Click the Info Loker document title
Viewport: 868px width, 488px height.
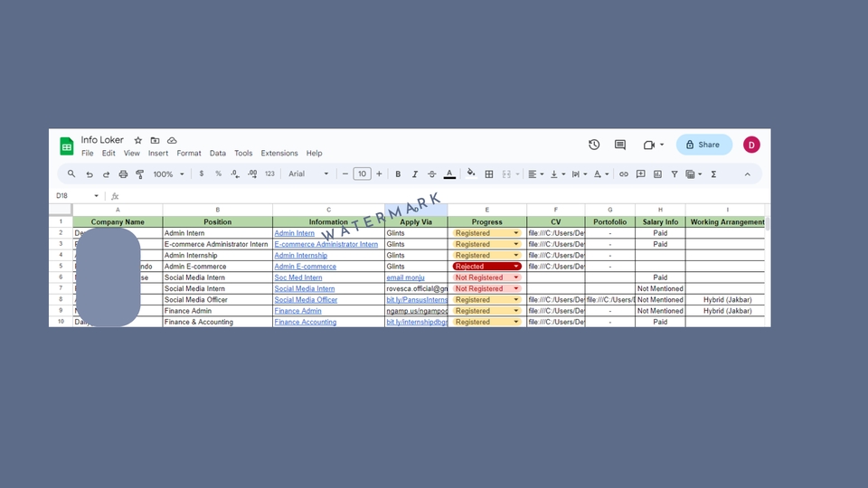(x=102, y=140)
